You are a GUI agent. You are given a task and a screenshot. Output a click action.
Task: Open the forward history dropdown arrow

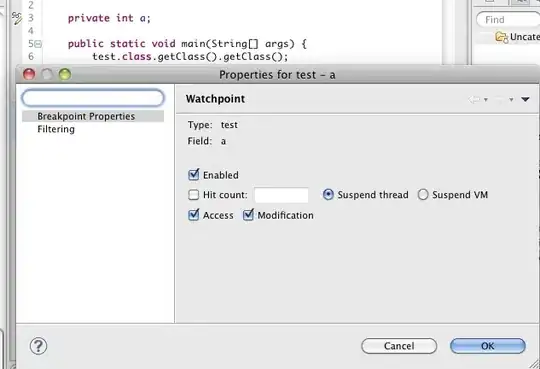pyautogui.click(x=511, y=100)
